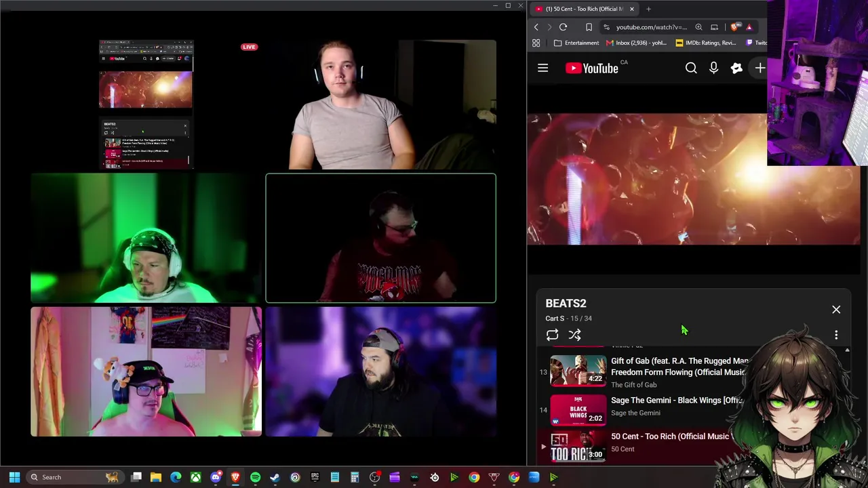The height and width of the screenshot is (488, 868).
Task: Open Discord from the taskbar
Action: coord(216,477)
